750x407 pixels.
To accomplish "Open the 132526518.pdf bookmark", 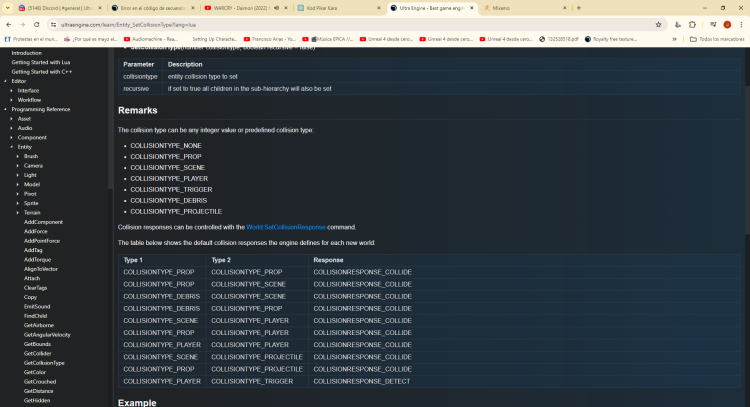I will point(561,38).
